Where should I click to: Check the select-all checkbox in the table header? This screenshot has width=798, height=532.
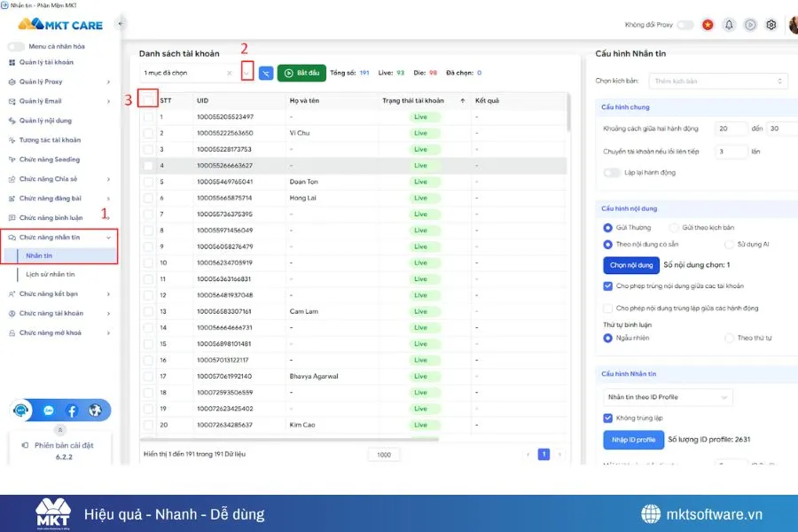(149, 99)
